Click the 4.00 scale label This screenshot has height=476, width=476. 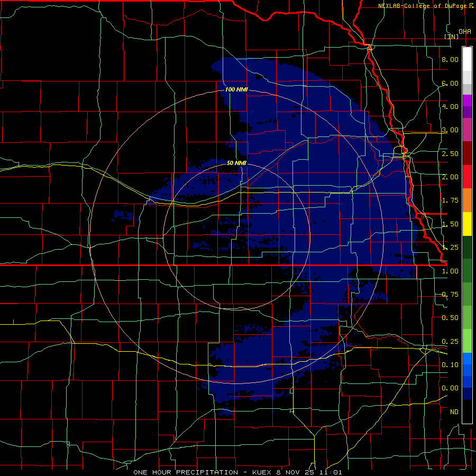[450, 106]
